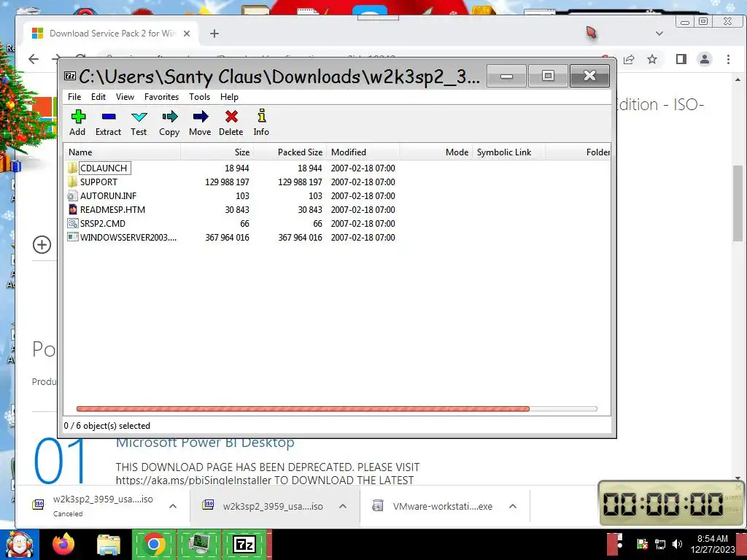Expand VMware-workstation download options chevron

tap(513, 506)
